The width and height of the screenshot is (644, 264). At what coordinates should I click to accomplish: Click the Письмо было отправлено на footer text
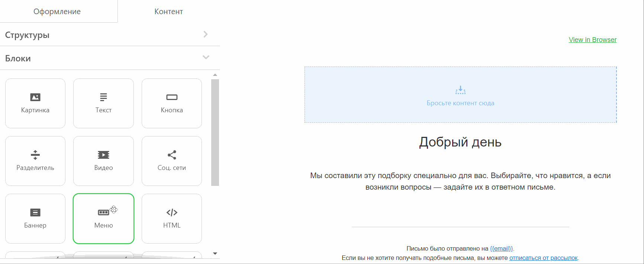[447, 248]
